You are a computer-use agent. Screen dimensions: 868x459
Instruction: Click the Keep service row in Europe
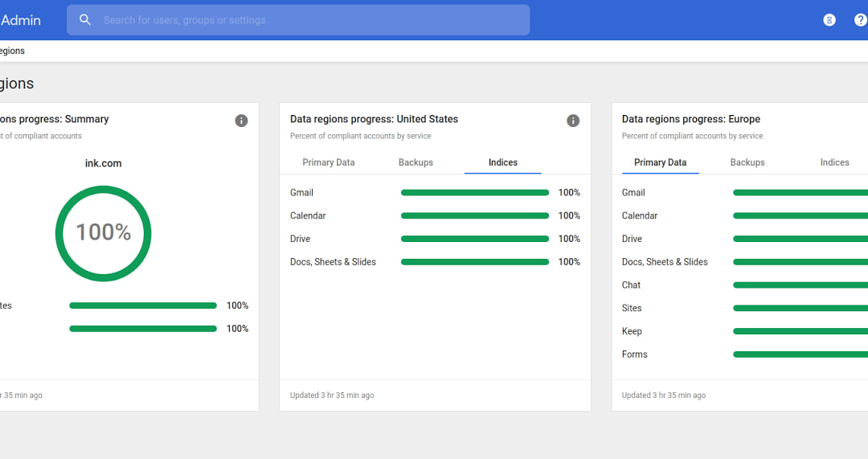[744, 331]
